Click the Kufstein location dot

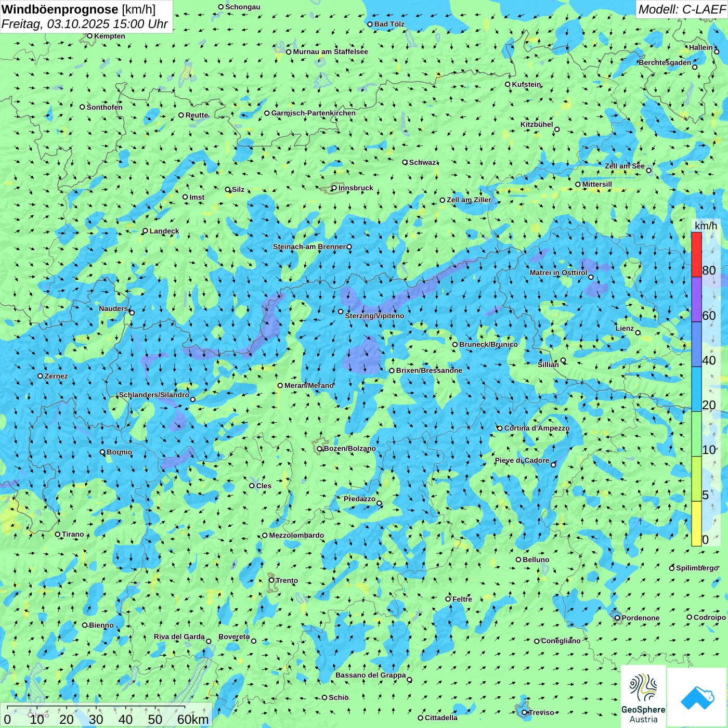(x=508, y=84)
